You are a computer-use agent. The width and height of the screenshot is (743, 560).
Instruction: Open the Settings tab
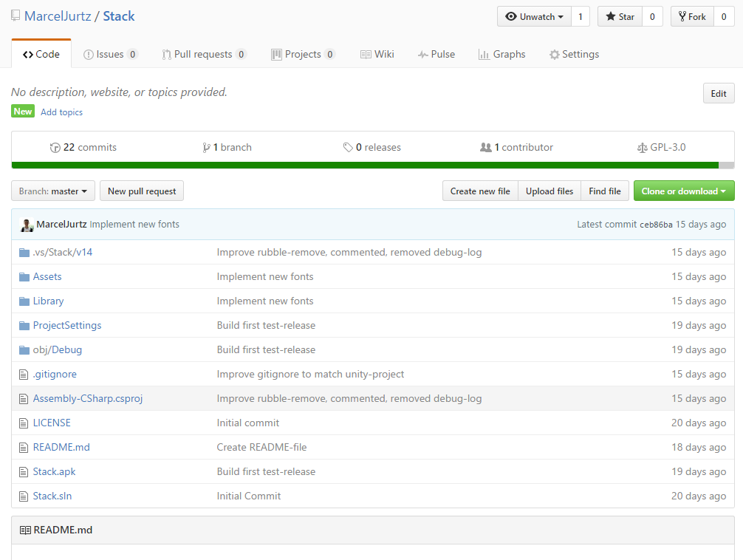(x=575, y=54)
